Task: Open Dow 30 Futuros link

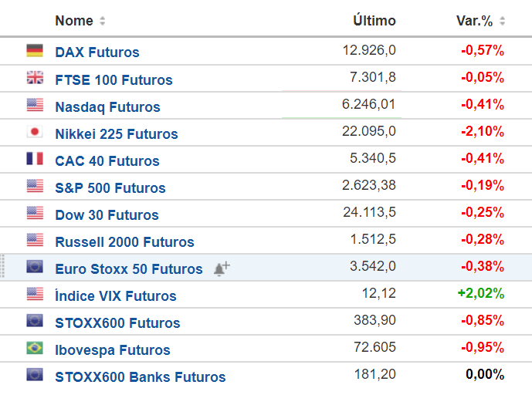Action: coord(107,215)
